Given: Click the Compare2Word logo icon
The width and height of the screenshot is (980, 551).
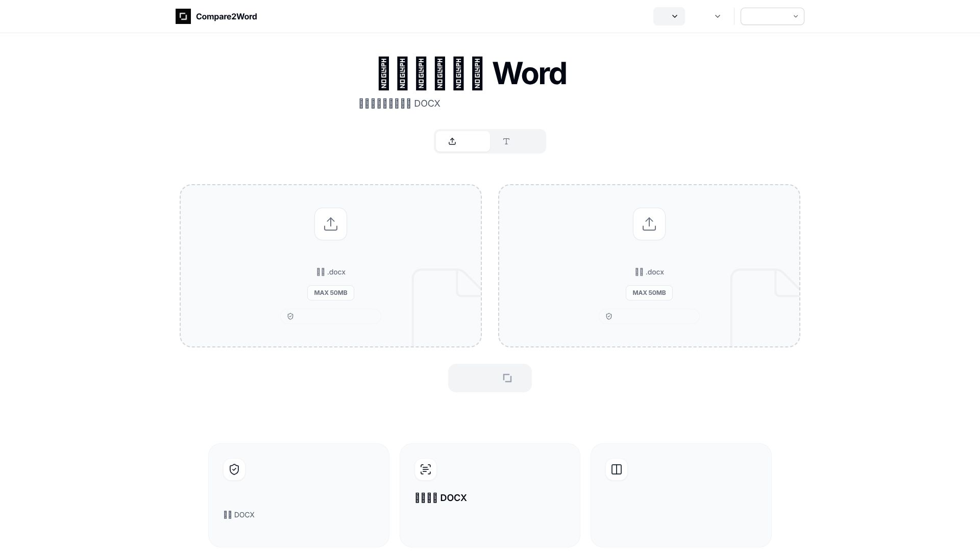Looking at the screenshot, I should (183, 16).
